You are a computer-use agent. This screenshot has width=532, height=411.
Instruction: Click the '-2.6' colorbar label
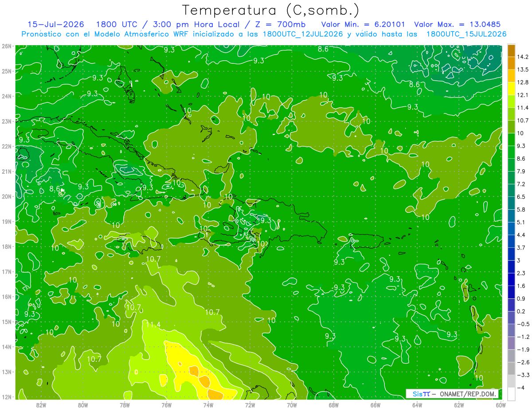click(x=523, y=362)
